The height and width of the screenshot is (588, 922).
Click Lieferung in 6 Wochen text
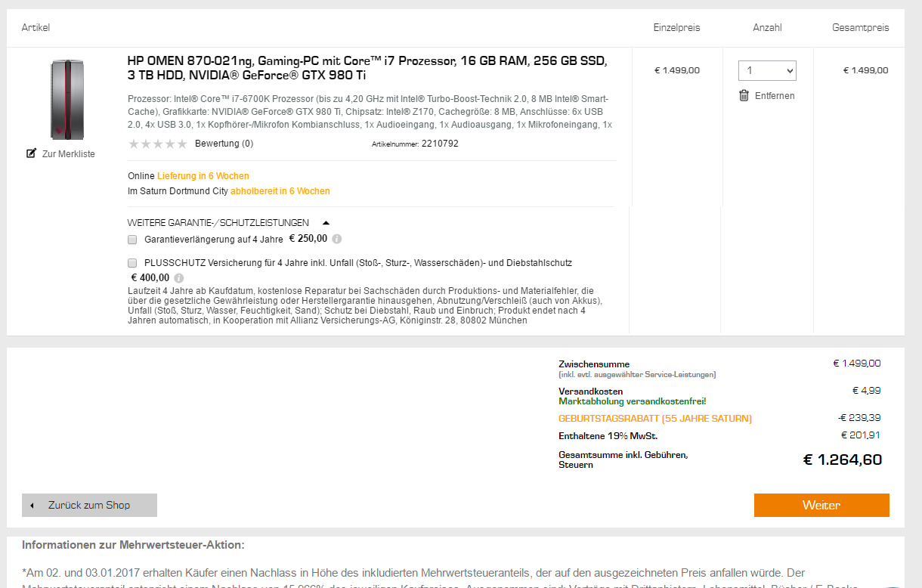coord(203,176)
